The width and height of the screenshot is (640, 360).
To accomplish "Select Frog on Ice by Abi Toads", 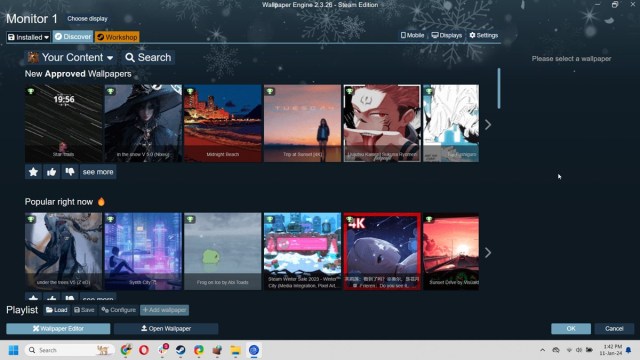I will [x=222, y=251].
